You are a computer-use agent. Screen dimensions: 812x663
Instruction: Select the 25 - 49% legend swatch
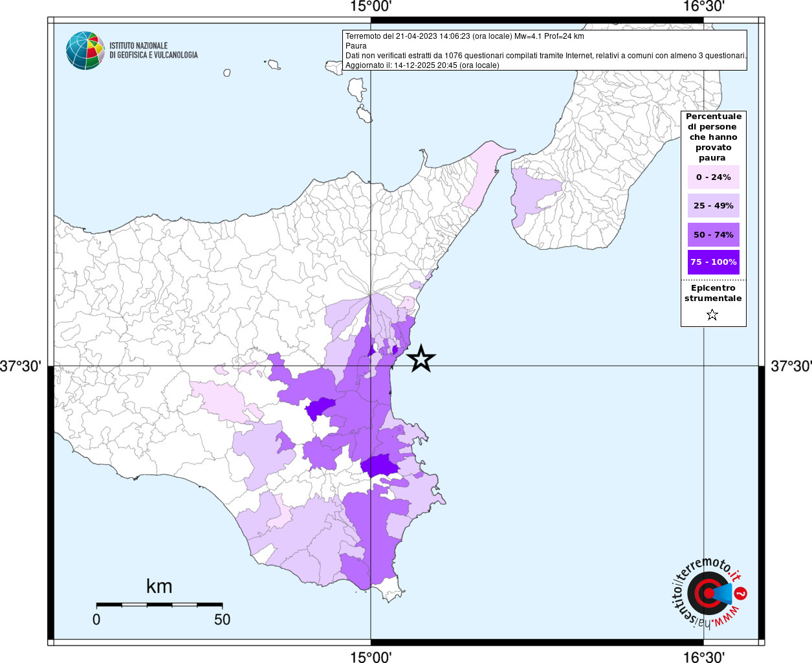[713, 206]
